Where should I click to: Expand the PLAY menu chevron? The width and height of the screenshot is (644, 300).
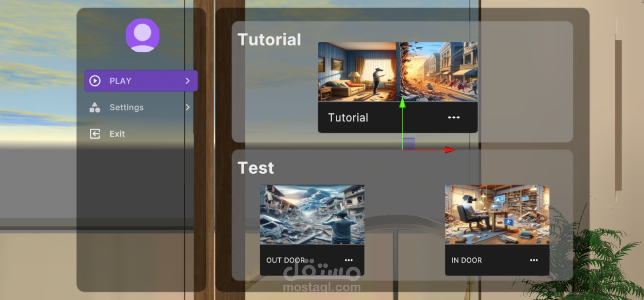click(188, 81)
